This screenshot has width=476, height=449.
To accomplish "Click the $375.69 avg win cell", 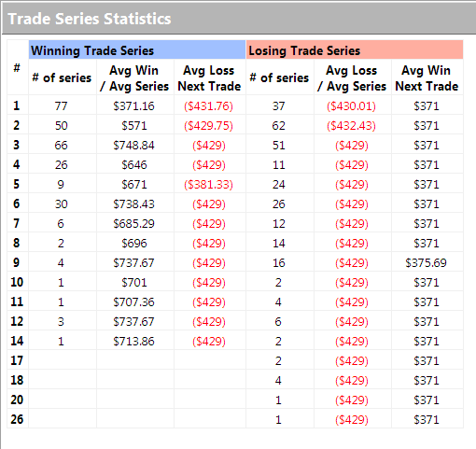I will coord(427,263).
